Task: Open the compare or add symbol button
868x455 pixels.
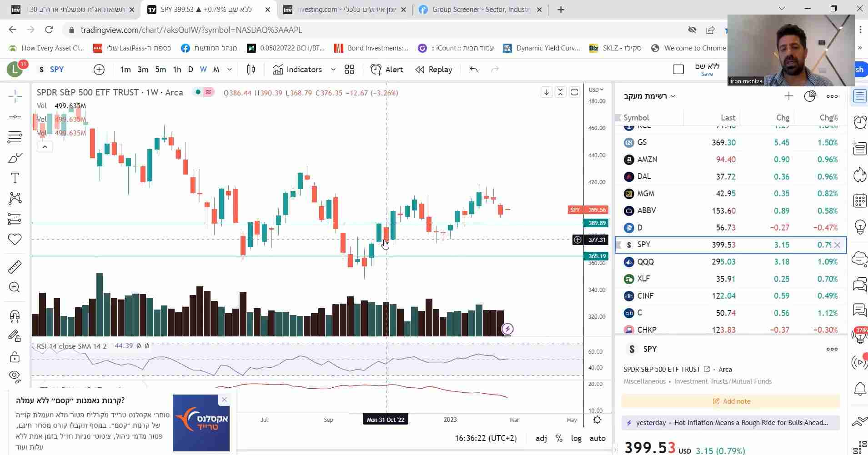Action: tap(99, 70)
